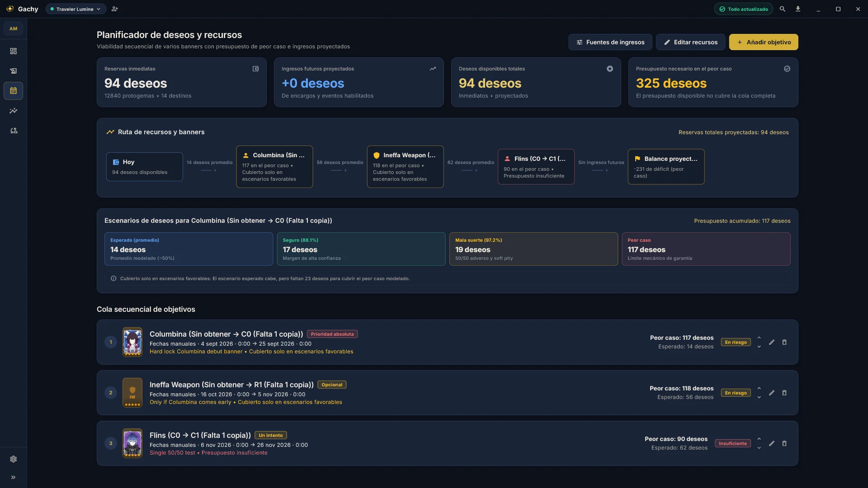Viewport: 868px width, 488px height.
Task: Open settings gear in the sidebar
Action: [13, 459]
